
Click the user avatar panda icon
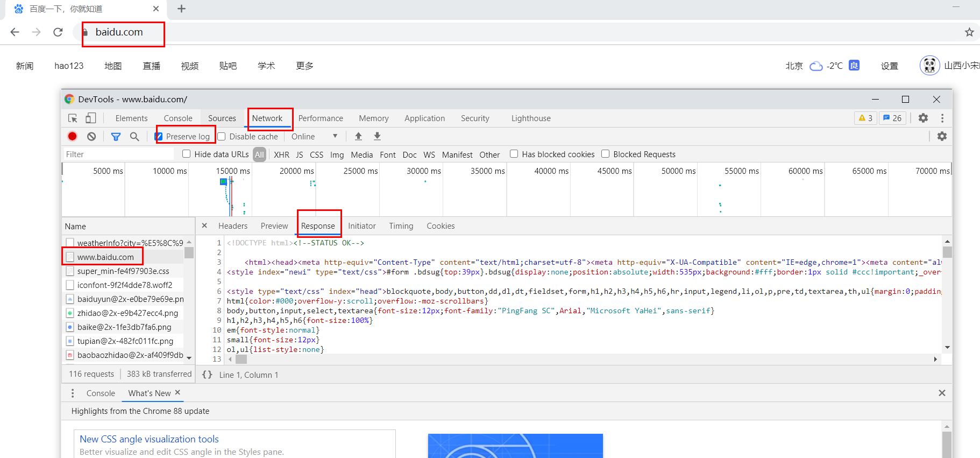coord(929,66)
